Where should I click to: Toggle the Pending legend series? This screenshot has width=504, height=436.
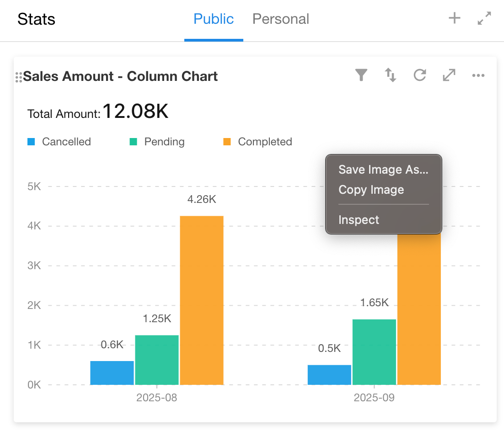click(157, 142)
